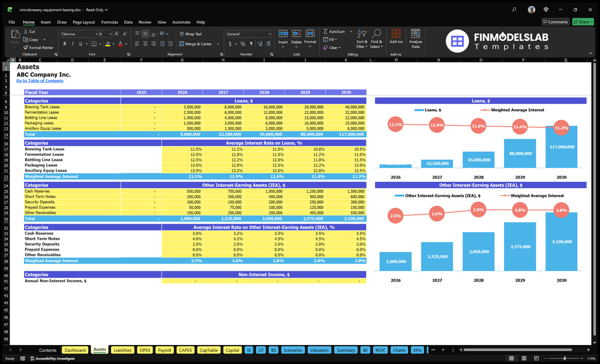Screen dimensions: 600x364
Task: Click the Decrease Decimal icon
Action: click(x=267, y=44)
